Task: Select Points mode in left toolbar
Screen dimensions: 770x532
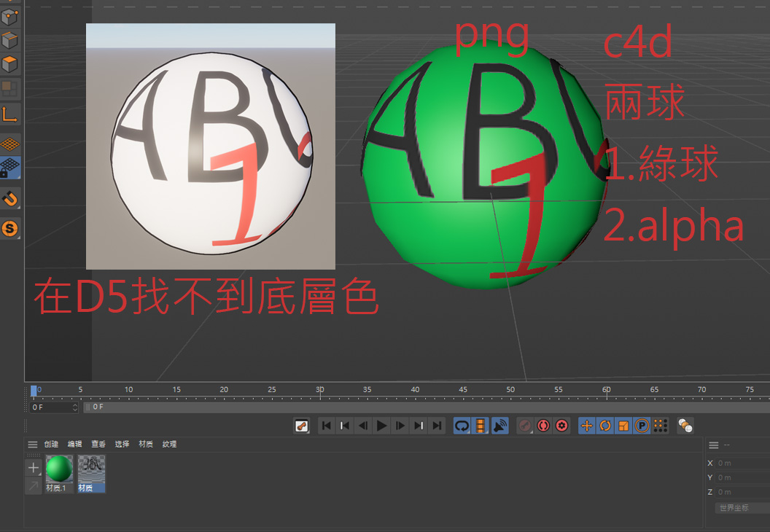Action: (11, 17)
